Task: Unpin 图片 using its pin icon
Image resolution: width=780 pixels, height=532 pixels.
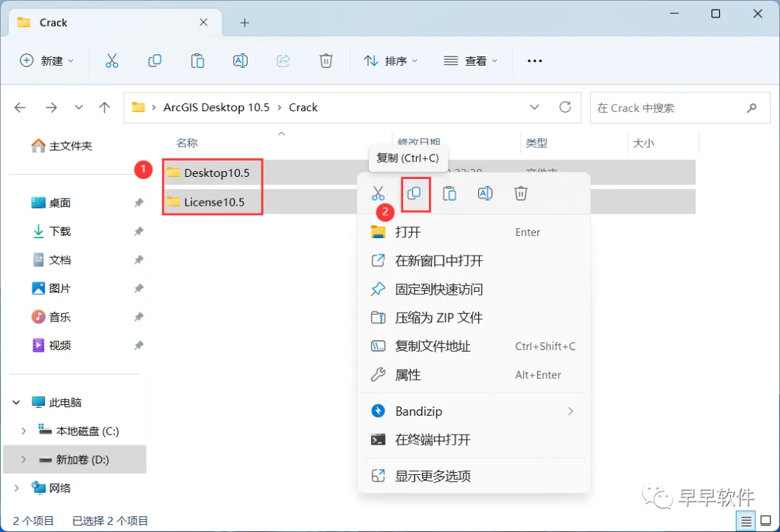Action: (x=139, y=288)
